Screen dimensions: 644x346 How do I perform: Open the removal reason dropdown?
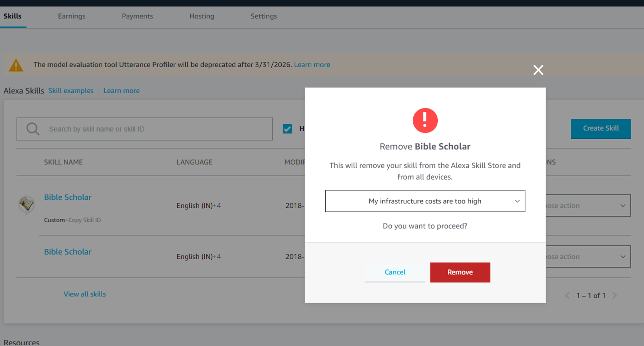pyautogui.click(x=425, y=201)
